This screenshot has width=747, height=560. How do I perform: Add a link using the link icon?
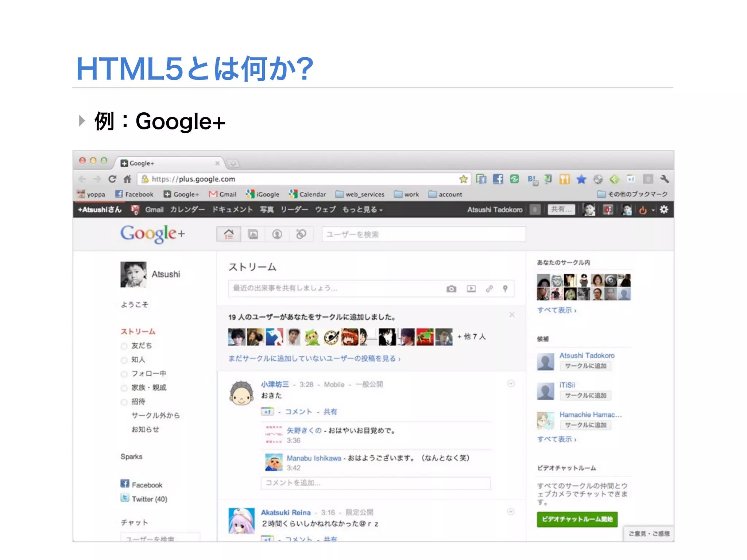[489, 289]
